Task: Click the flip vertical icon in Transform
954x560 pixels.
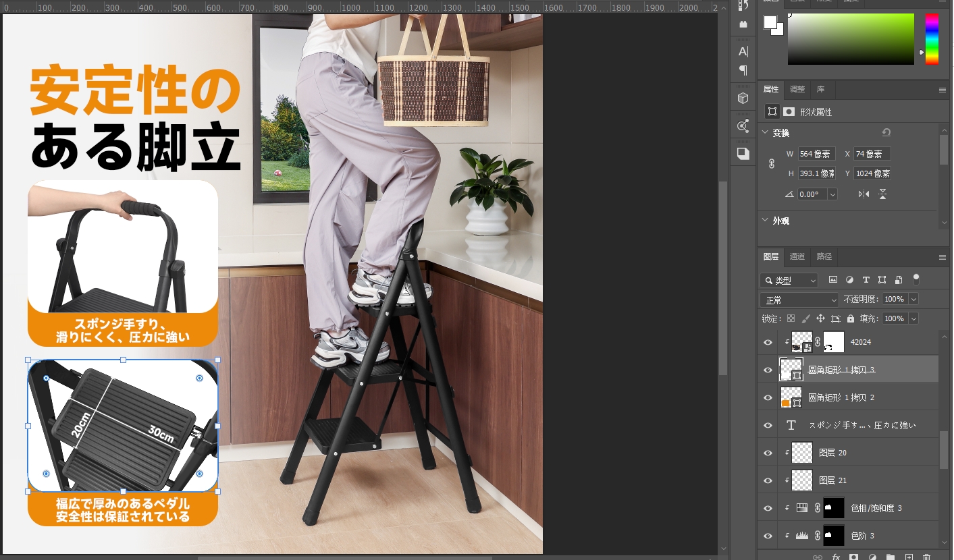Action: (x=882, y=194)
